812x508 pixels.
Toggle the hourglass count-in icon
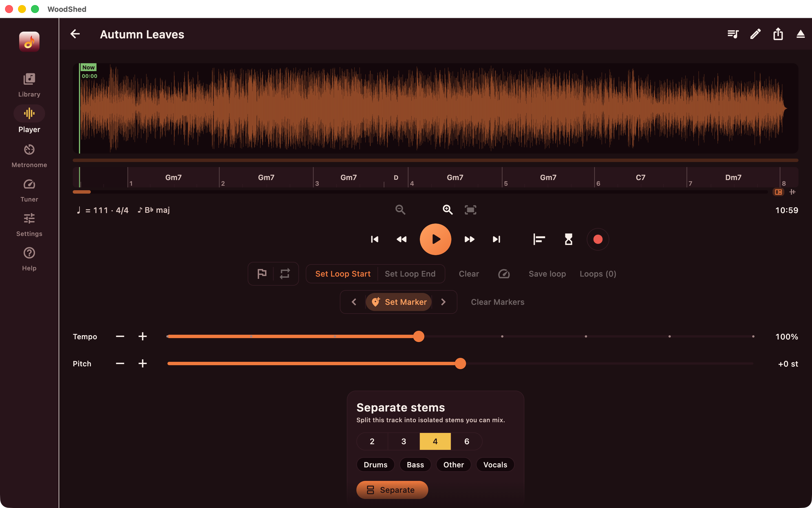coord(568,239)
